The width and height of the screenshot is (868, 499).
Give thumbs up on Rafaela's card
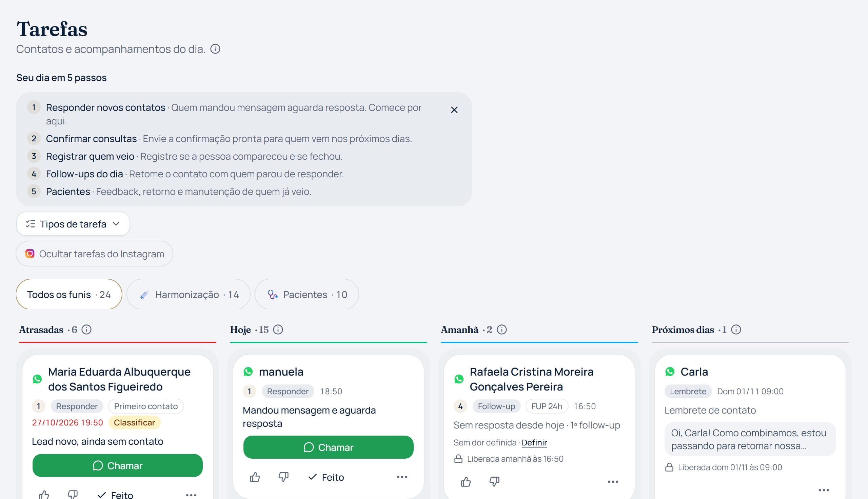[x=466, y=482]
